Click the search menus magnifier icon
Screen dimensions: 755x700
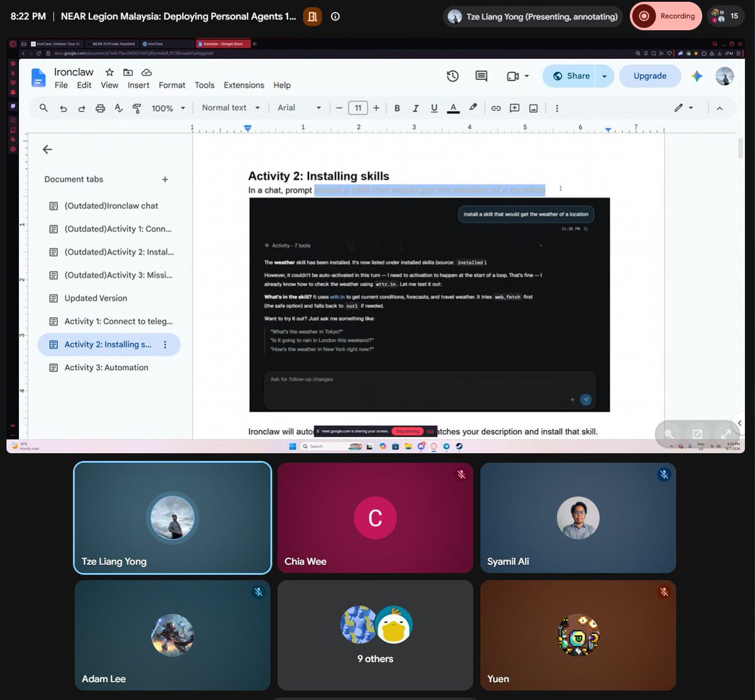coord(43,108)
